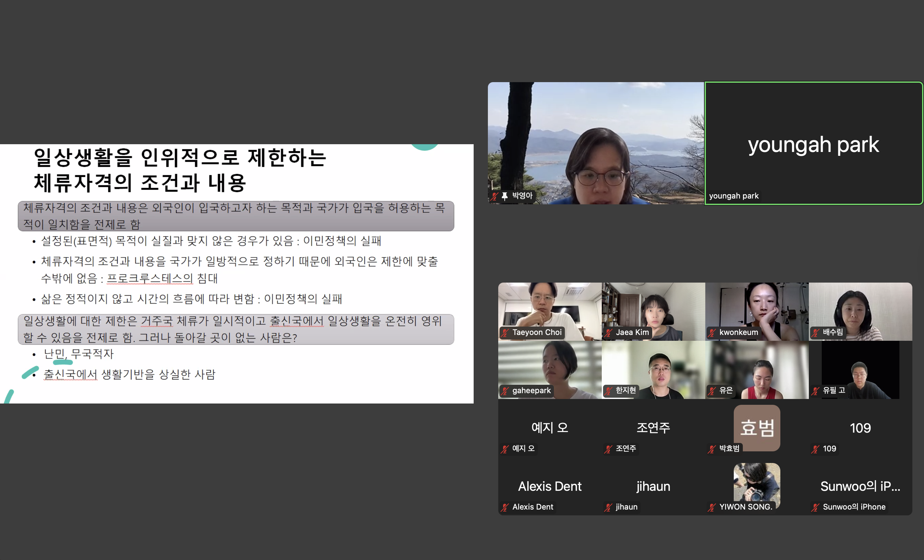924x560 pixels.
Task: Click the slide title 일상생활을 인위적으로 제한하는
Action: point(180,157)
